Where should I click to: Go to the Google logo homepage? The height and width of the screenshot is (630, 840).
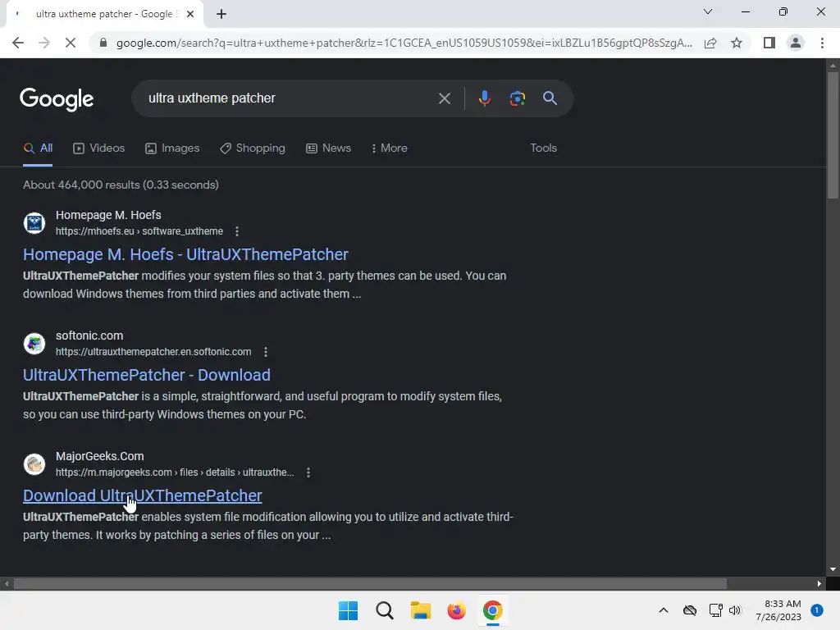pyautogui.click(x=57, y=99)
